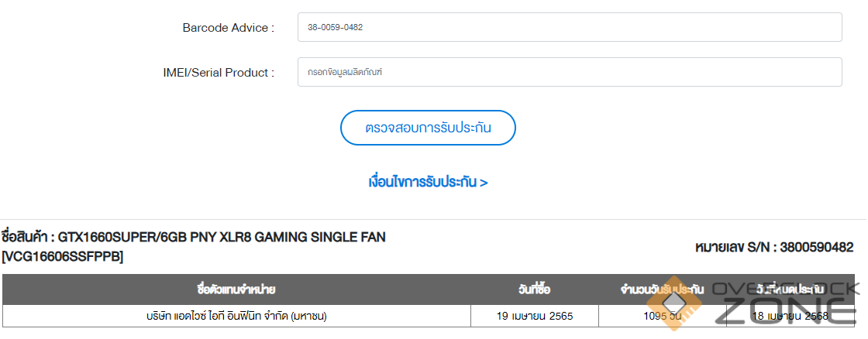Viewport: 868px width, 339px height.
Task: Click the [VCG16606SSFPPB] model code text
Action: click(62, 256)
